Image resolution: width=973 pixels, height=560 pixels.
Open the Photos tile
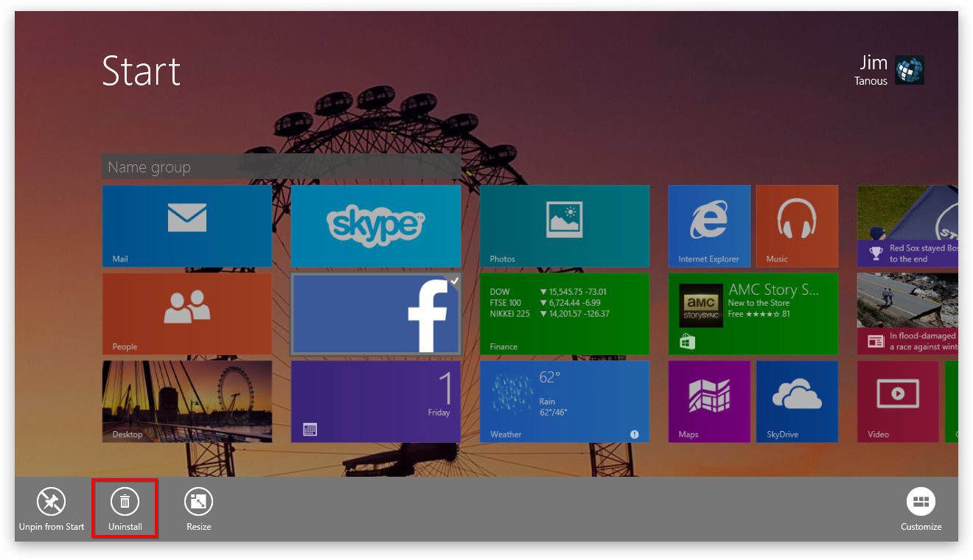pos(565,225)
